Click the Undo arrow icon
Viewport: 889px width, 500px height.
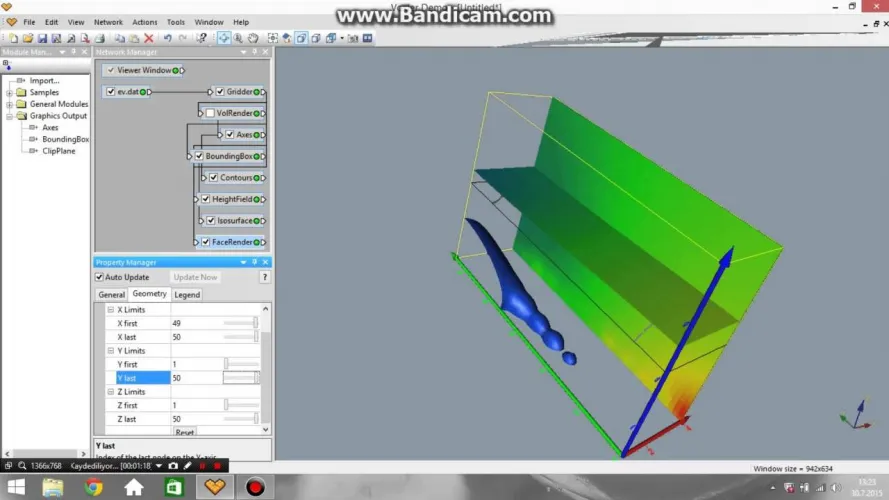(x=168, y=38)
